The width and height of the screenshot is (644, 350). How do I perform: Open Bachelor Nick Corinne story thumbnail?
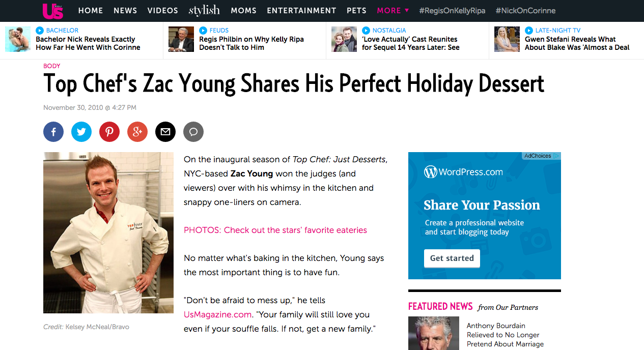(18, 39)
